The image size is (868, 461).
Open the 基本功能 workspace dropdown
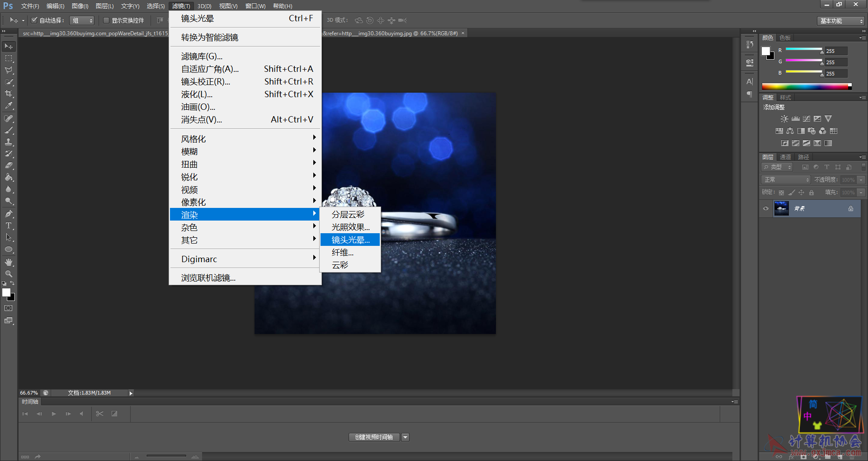(840, 21)
